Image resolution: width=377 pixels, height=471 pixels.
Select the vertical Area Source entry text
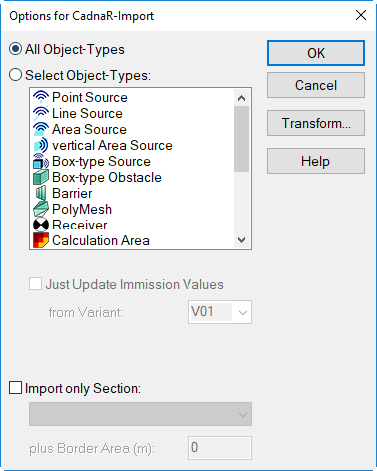(x=112, y=145)
